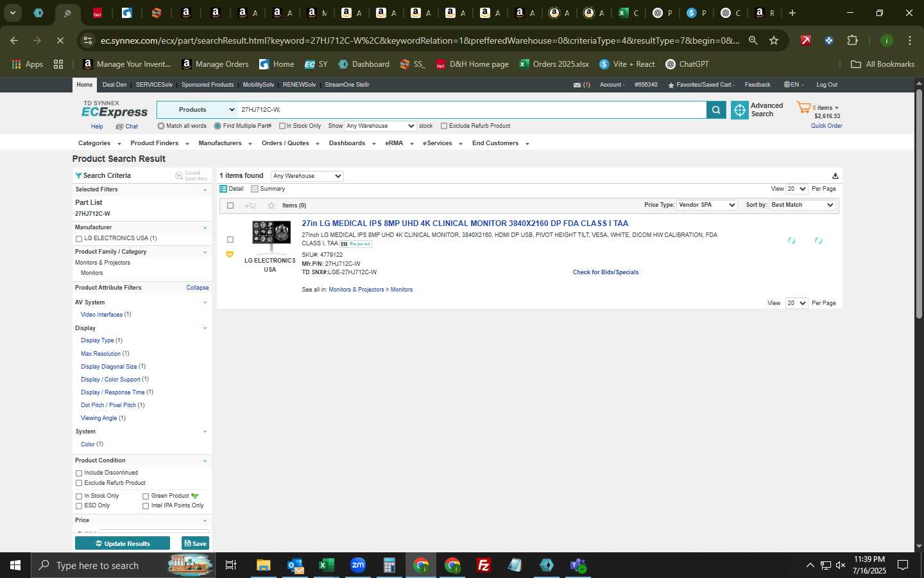Switch to Detail view icon
This screenshot has height=578, width=924.
(x=223, y=189)
